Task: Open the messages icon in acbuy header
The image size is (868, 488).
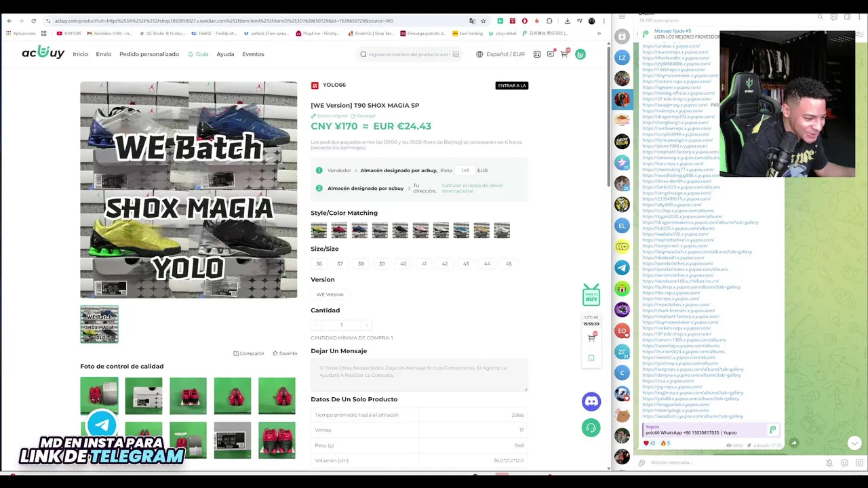Action: [x=551, y=54]
